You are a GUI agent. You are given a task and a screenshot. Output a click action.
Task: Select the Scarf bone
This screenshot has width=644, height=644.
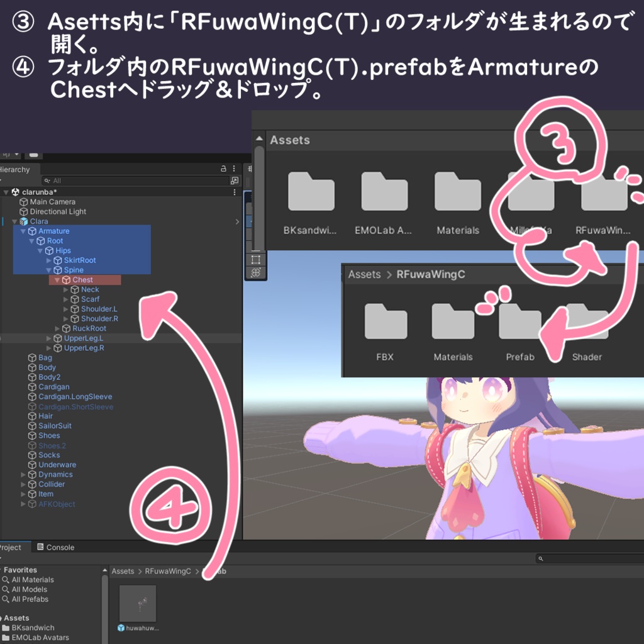point(90,299)
